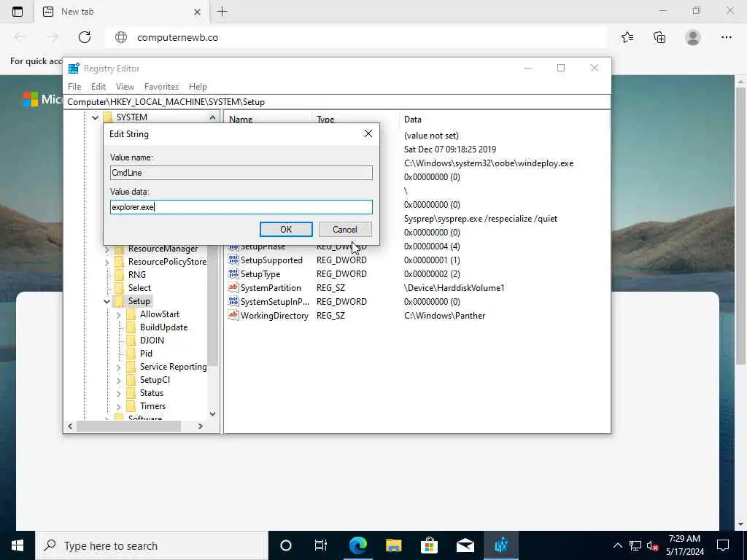The height and width of the screenshot is (560, 747).
Task: Collapse the SYSTEM tree node
Action: point(95,117)
